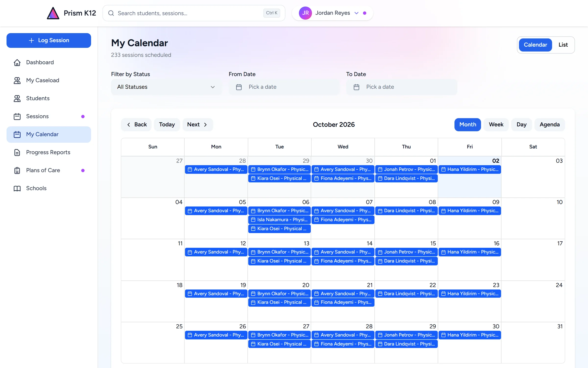Open My Caseload from its people icon

click(x=17, y=80)
